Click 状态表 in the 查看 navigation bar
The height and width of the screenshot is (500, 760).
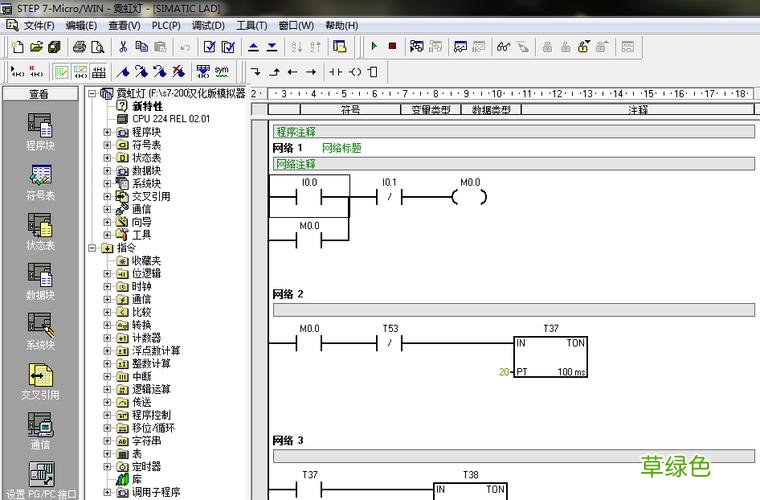40,232
